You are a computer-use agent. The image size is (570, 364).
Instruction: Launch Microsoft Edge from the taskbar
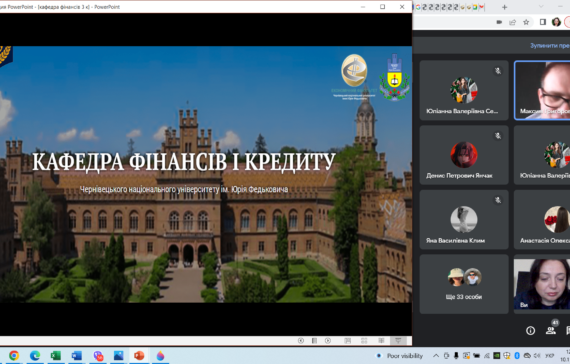pyautogui.click(x=35, y=356)
